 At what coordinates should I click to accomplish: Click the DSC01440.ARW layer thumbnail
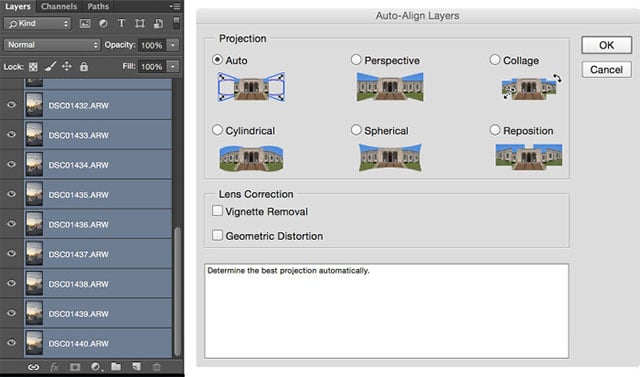tap(34, 343)
